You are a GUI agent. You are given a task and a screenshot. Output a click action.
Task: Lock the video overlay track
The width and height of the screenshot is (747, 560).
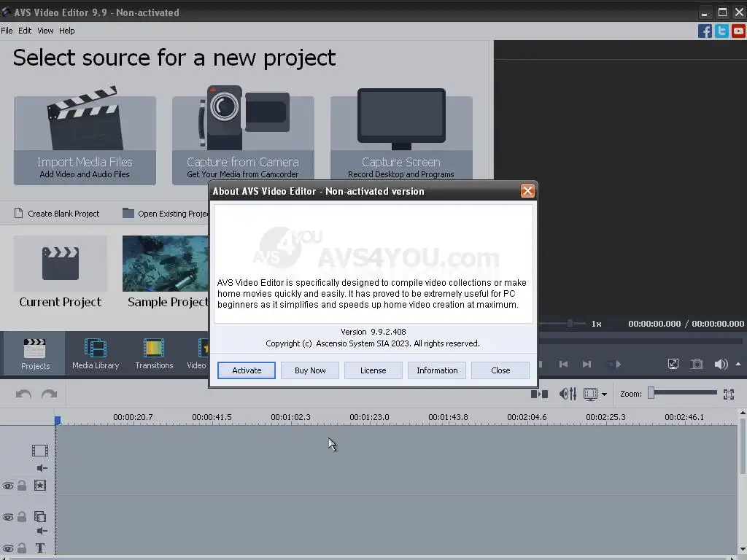[x=22, y=517]
